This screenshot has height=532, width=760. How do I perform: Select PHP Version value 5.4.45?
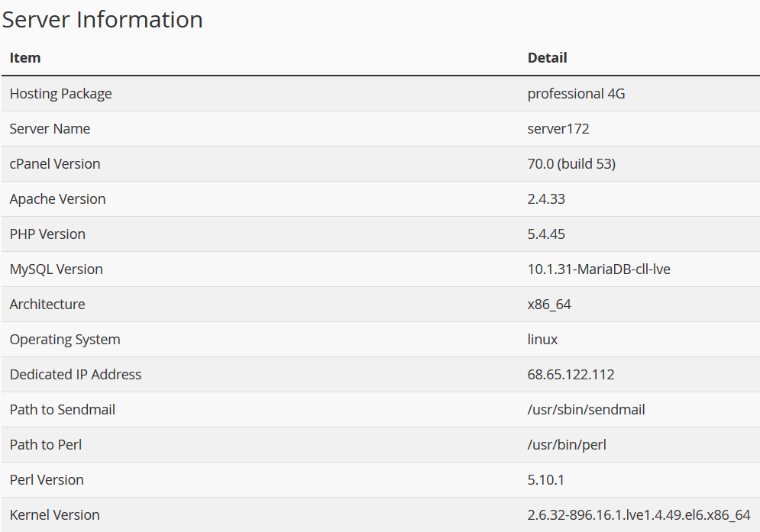[546, 234]
